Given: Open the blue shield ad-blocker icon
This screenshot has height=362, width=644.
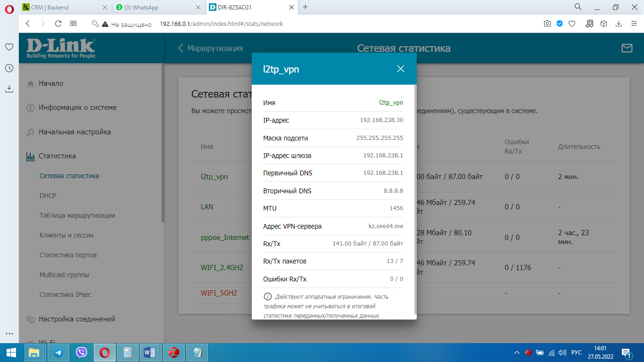Looking at the screenshot, I should pyautogui.click(x=560, y=24).
